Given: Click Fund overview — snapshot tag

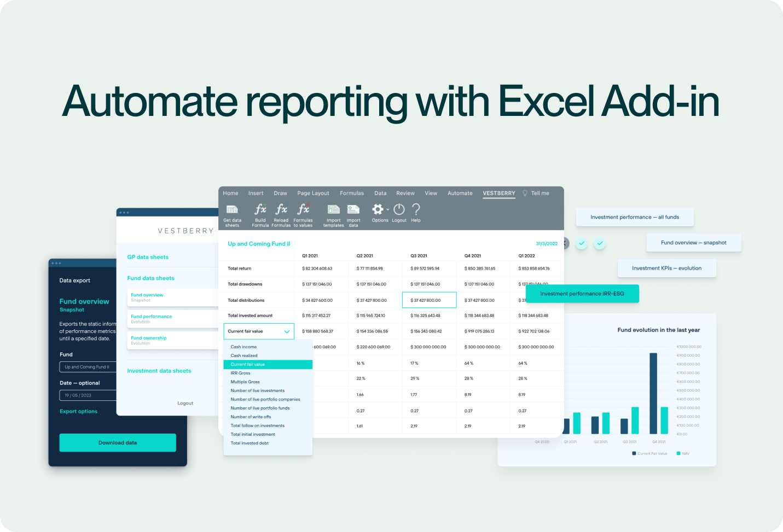Looking at the screenshot, I should point(693,243).
